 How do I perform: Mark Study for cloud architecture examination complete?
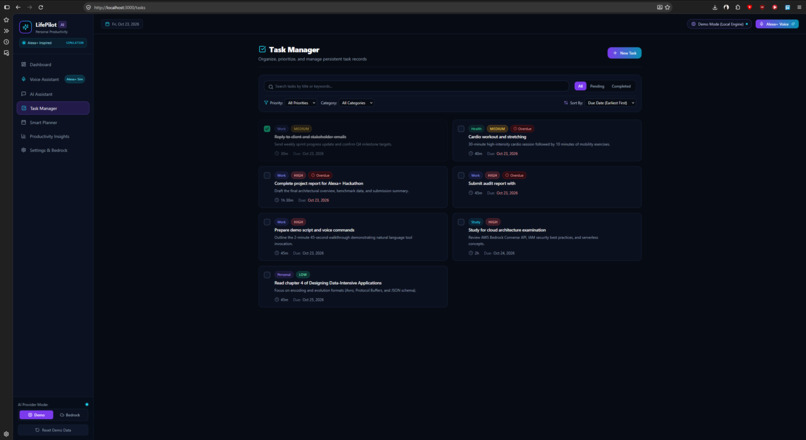pos(461,222)
